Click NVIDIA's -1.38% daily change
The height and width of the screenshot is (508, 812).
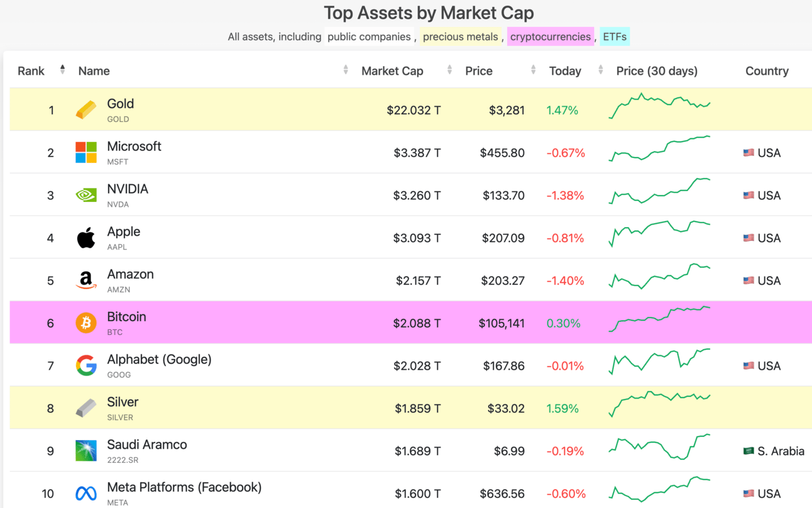point(565,196)
